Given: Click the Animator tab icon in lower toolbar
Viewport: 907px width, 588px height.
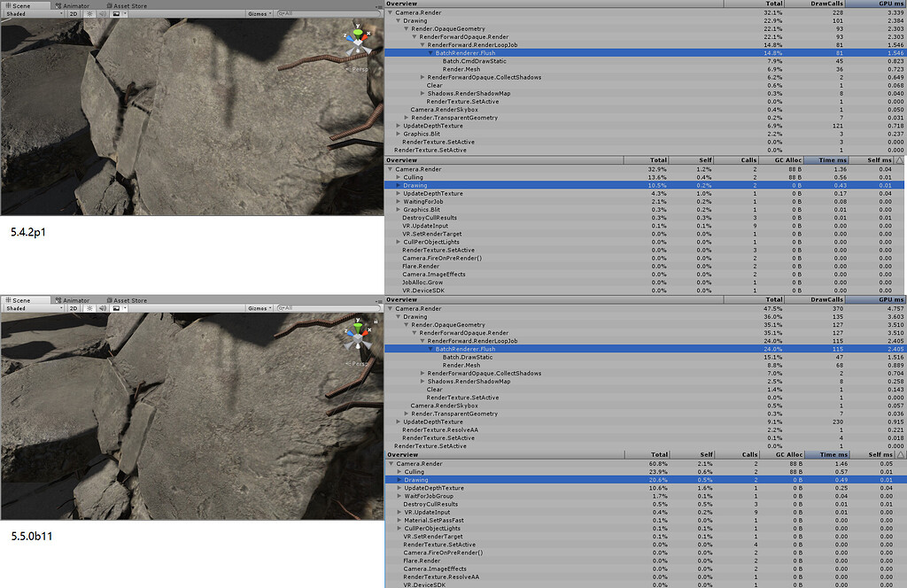Looking at the screenshot, I should coord(60,300).
